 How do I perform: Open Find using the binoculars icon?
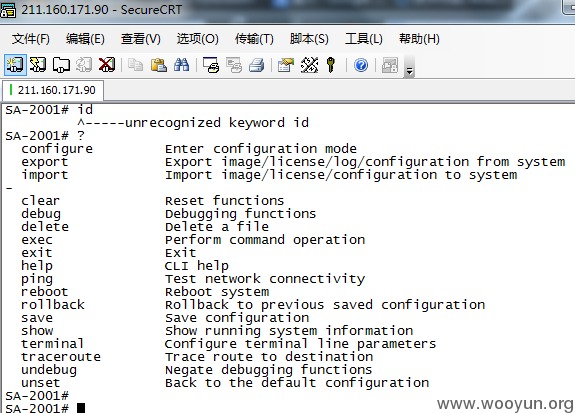point(181,65)
